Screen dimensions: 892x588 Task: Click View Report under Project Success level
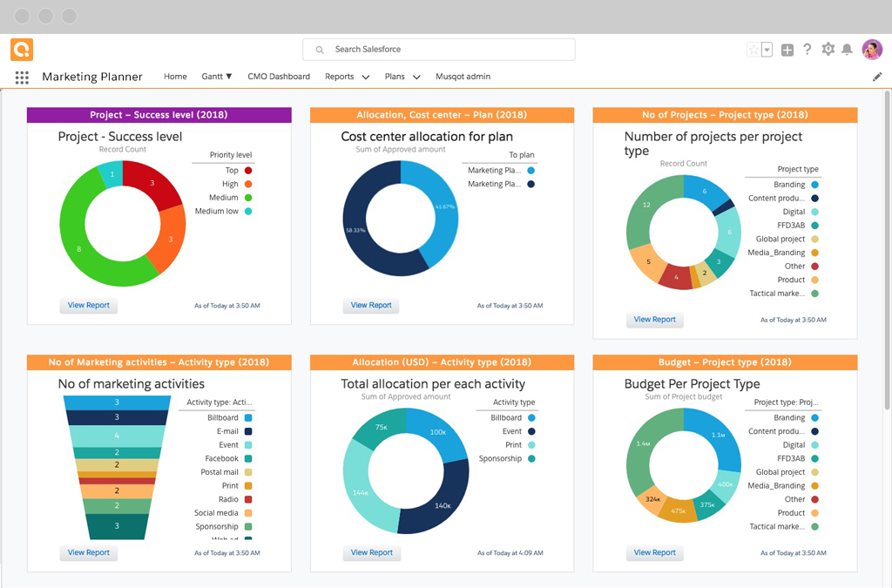[88, 305]
